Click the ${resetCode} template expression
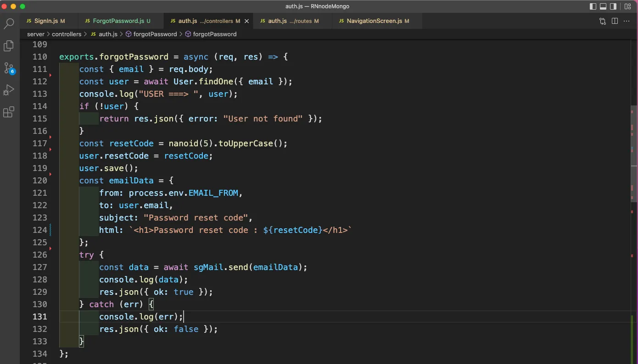Screen dimensions: 638x364 tap(293, 230)
